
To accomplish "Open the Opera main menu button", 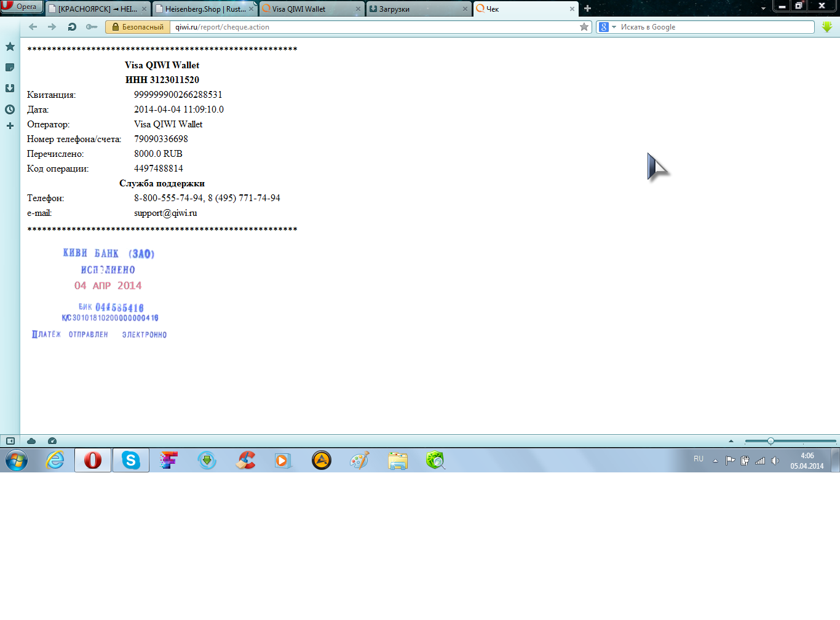I will click(x=22, y=7).
